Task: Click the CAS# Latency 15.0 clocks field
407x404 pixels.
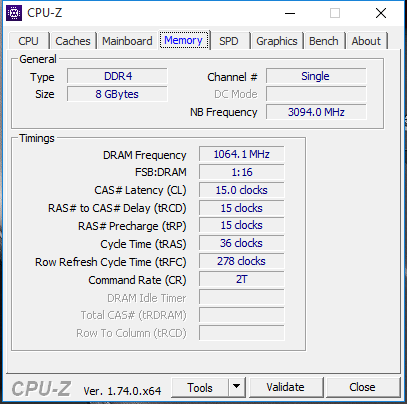Action: click(x=242, y=190)
